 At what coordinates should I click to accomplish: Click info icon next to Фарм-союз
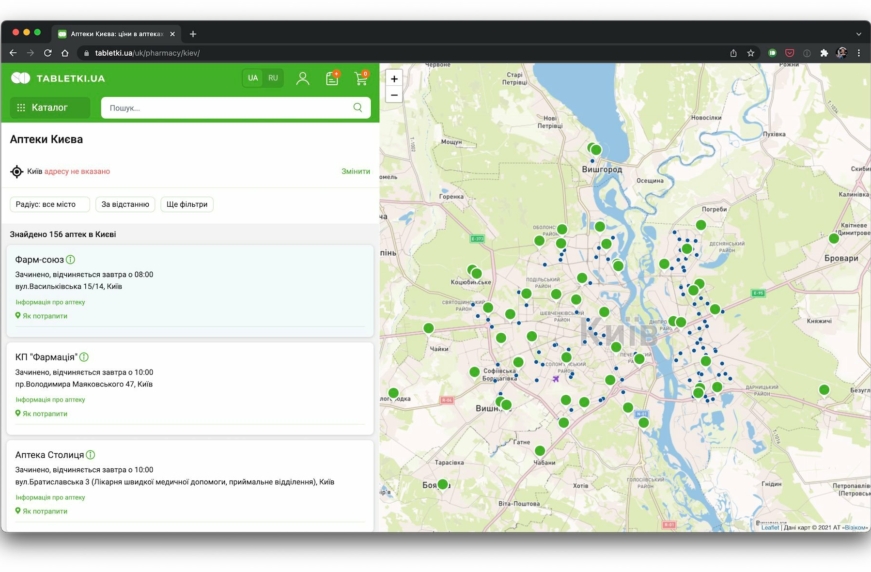click(71, 260)
